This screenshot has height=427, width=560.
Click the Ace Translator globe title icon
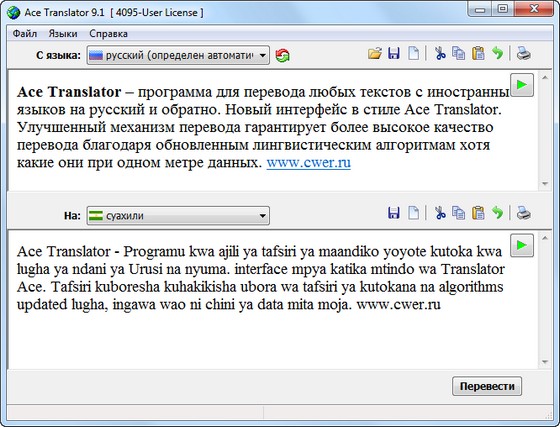(13, 12)
